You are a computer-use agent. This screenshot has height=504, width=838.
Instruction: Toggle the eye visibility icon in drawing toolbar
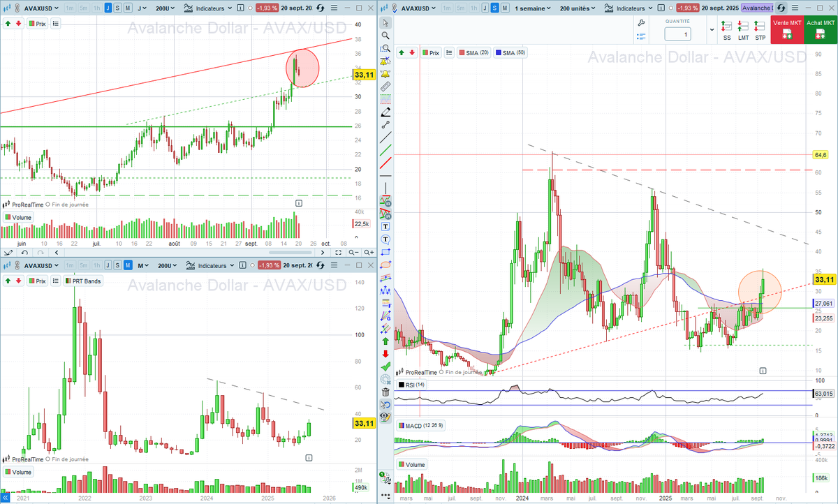385,417
